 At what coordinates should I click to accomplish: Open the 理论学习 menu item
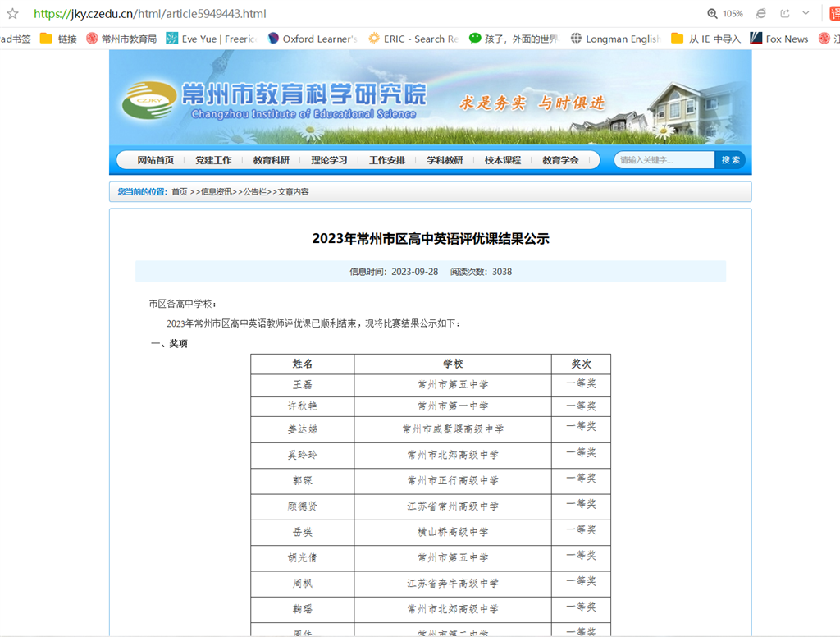click(x=329, y=160)
